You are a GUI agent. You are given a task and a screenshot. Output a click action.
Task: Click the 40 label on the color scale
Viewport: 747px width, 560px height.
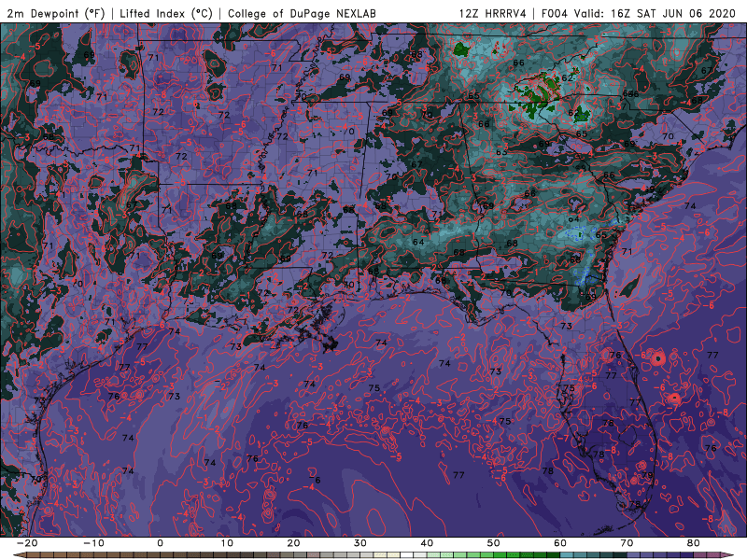(428, 543)
